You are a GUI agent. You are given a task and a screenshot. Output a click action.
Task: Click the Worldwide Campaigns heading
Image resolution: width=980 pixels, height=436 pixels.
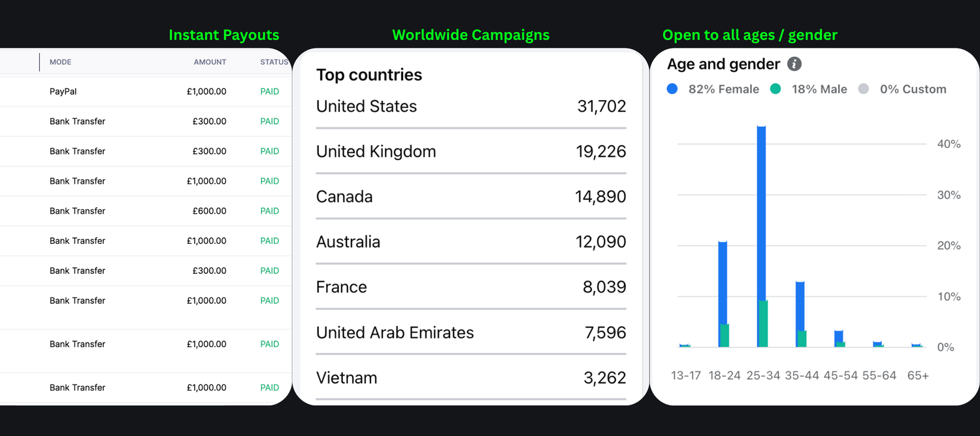pyautogui.click(x=470, y=35)
